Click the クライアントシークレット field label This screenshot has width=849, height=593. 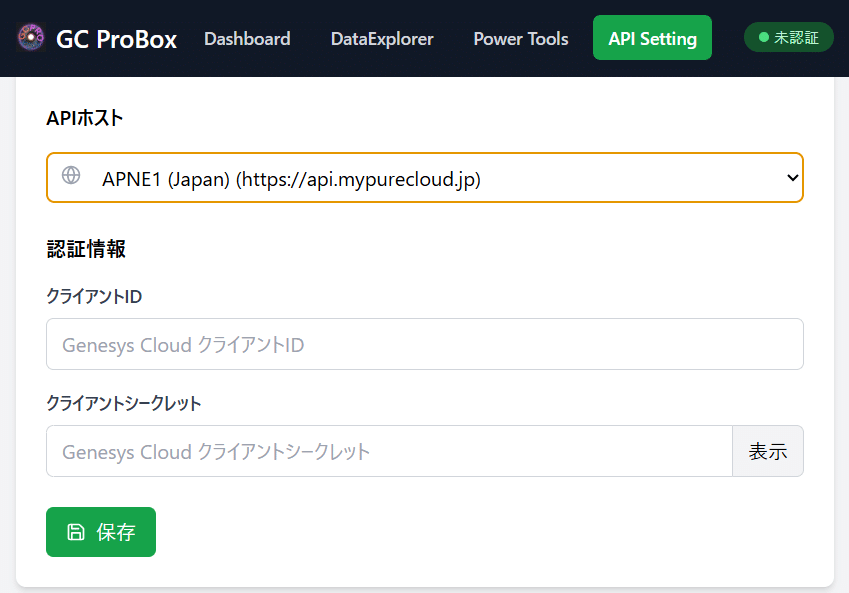[124, 403]
